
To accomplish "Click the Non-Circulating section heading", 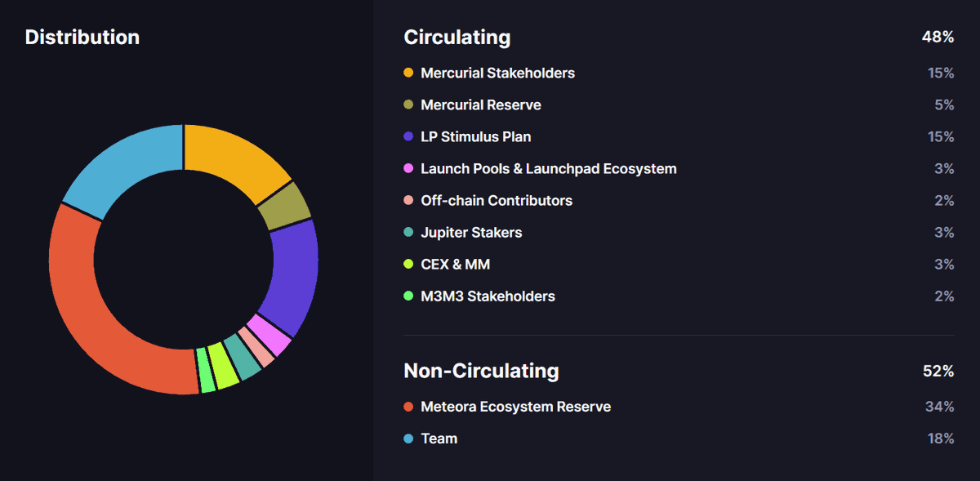I will pyautogui.click(x=481, y=371).
